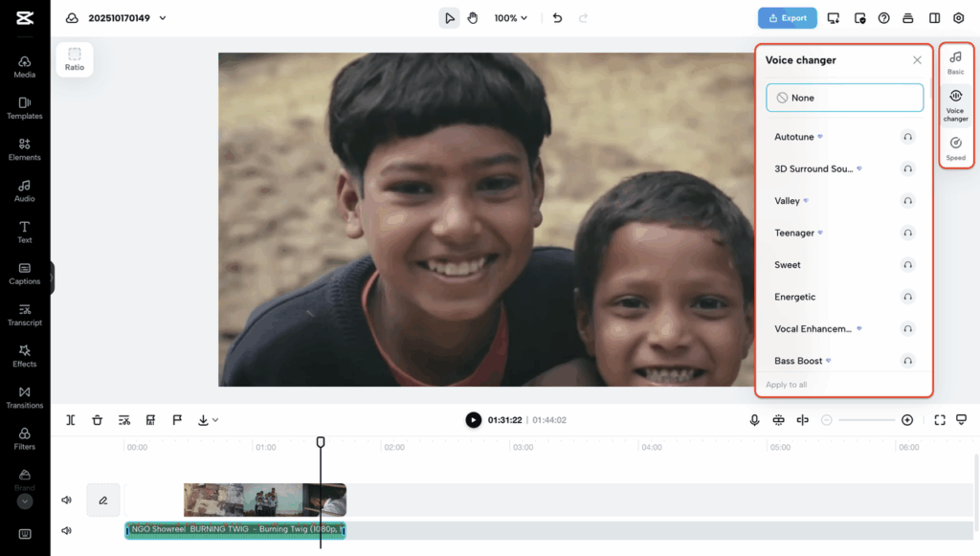The image size is (980, 556).
Task: Expand the download options arrow in timeline toolbar
Action: click(x=214, y=420)
